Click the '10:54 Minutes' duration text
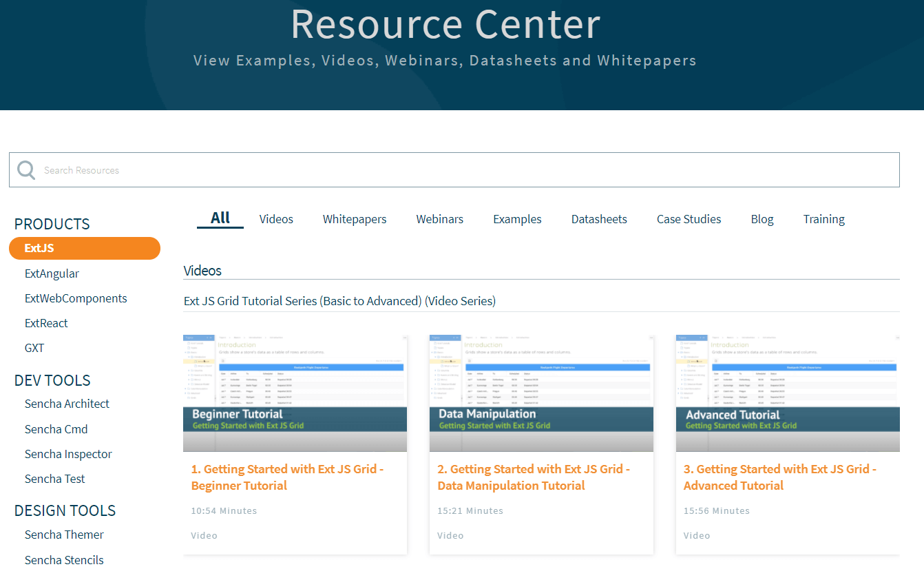Screen dimensions: 924x569 click(x=224, y=510)
